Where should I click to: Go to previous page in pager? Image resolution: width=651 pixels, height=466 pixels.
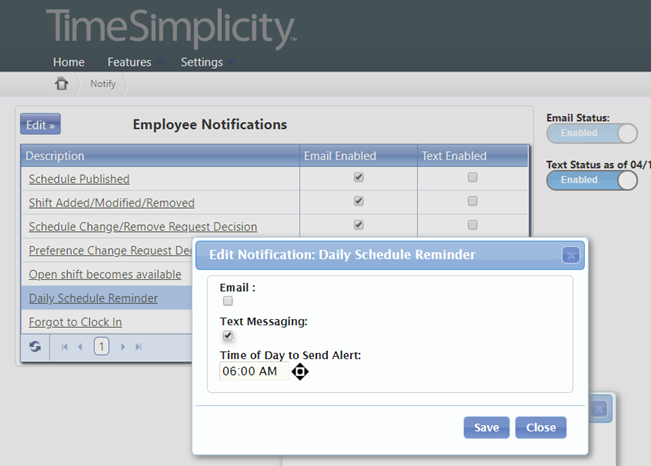pos(80,346)
